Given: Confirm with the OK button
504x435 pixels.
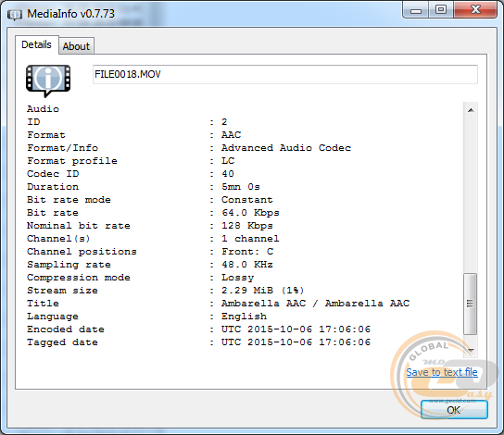Looking at the screenshot, I should [x=454, y=410].
